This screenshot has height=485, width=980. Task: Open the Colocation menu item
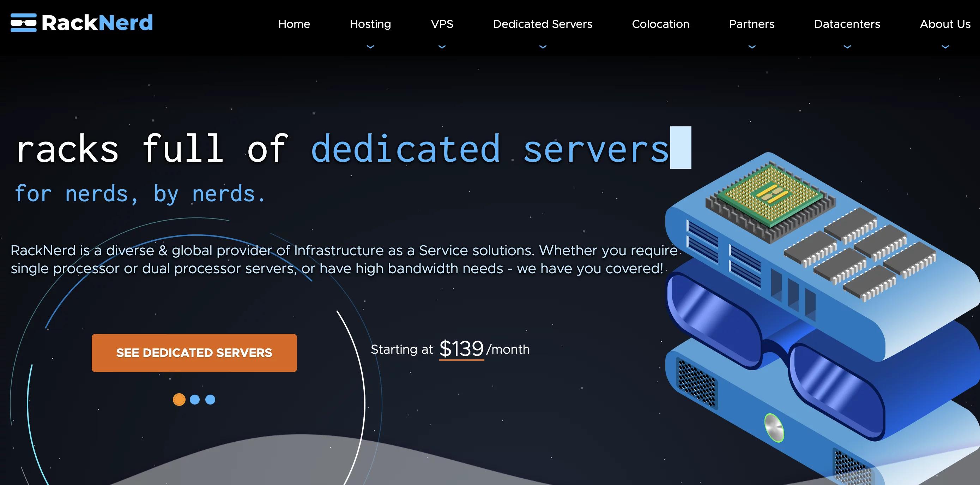click(x=660, y=24)
